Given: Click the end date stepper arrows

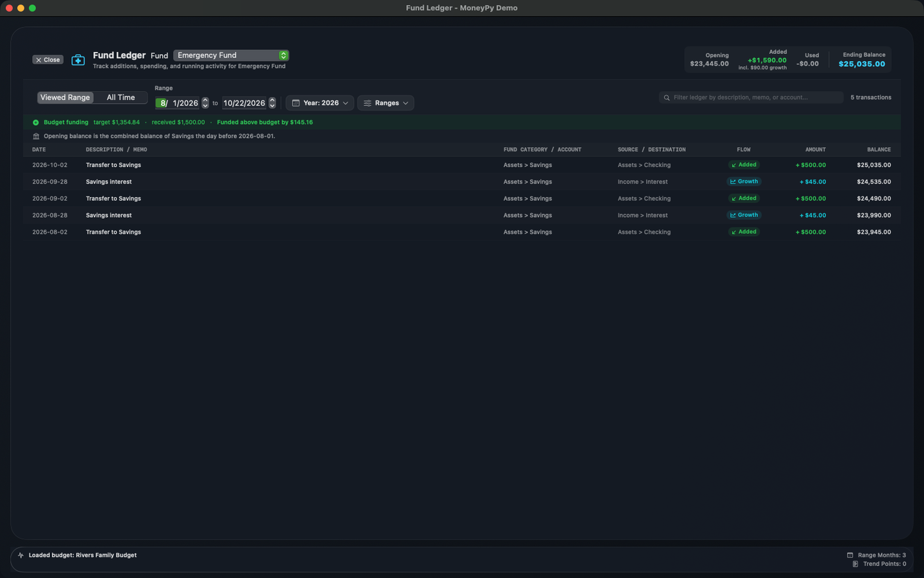Looking at the screenshot, I should (272, 103).
